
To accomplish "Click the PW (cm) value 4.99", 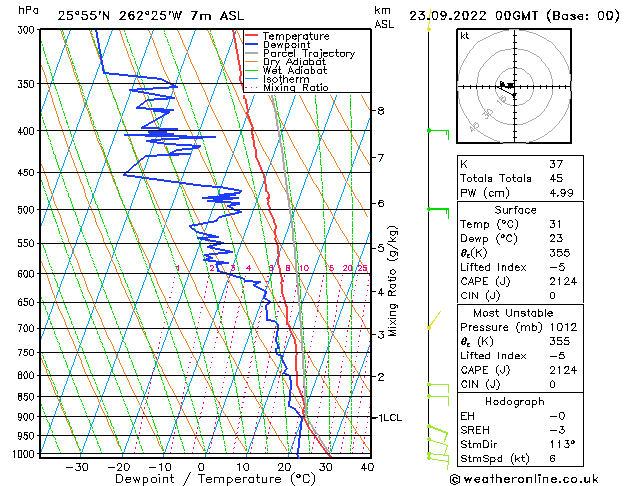I will click(x=561, y=193).
